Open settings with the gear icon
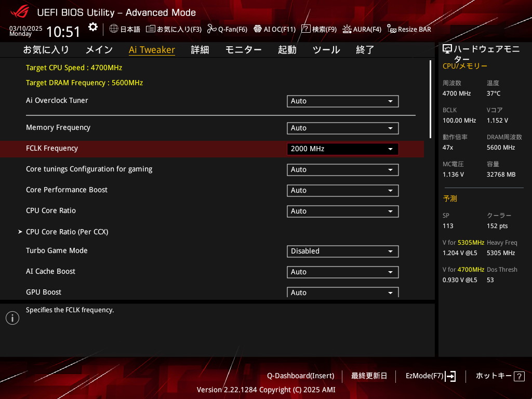 click(x=93, y=27)
